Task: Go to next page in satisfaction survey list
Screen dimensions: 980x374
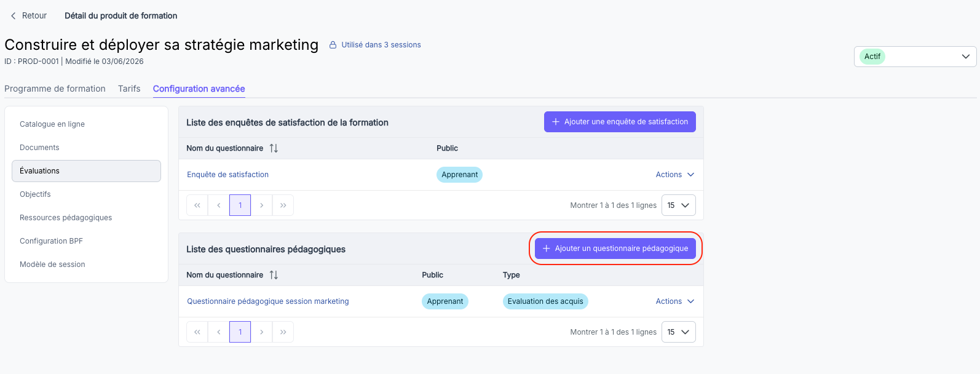Action: pos(261,205)
